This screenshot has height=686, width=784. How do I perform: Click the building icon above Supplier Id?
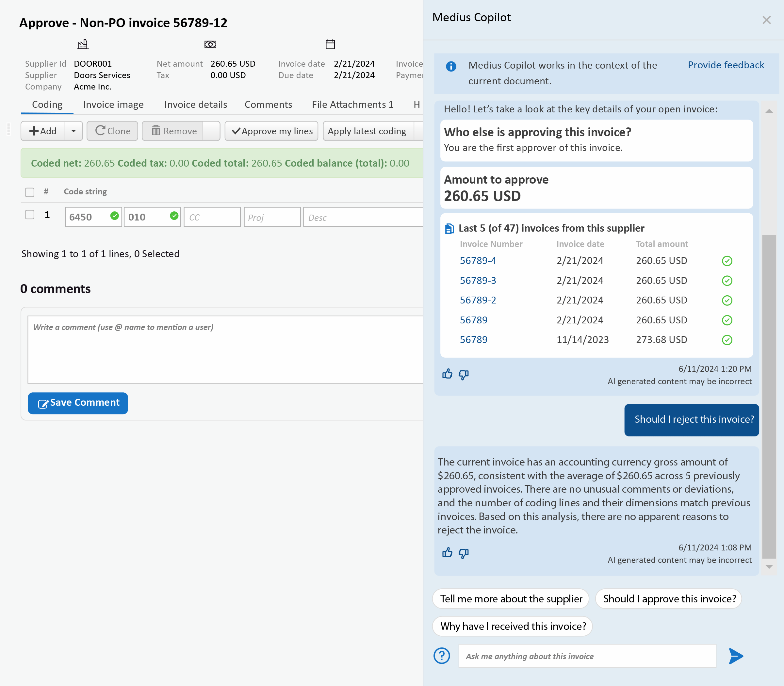click(82, 44)
